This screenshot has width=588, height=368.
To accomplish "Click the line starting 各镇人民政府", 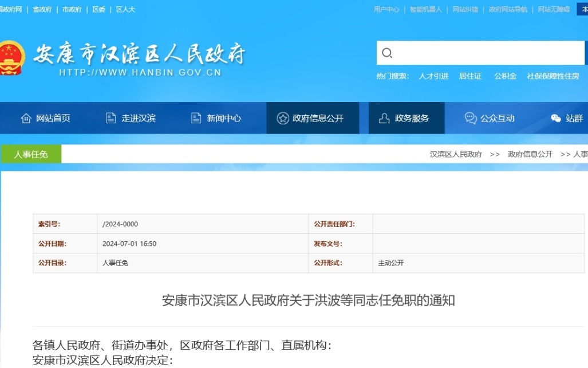I will [182, 344].
